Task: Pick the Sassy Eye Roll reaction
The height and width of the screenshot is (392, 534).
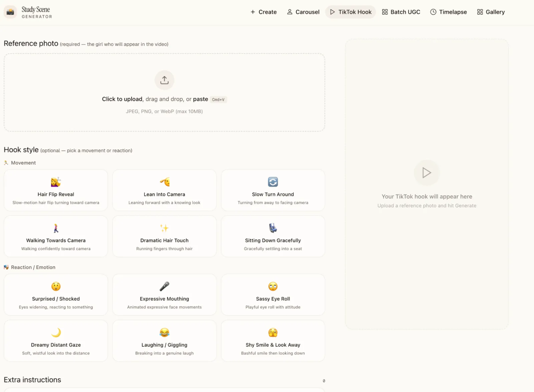Action: point(273,295)
